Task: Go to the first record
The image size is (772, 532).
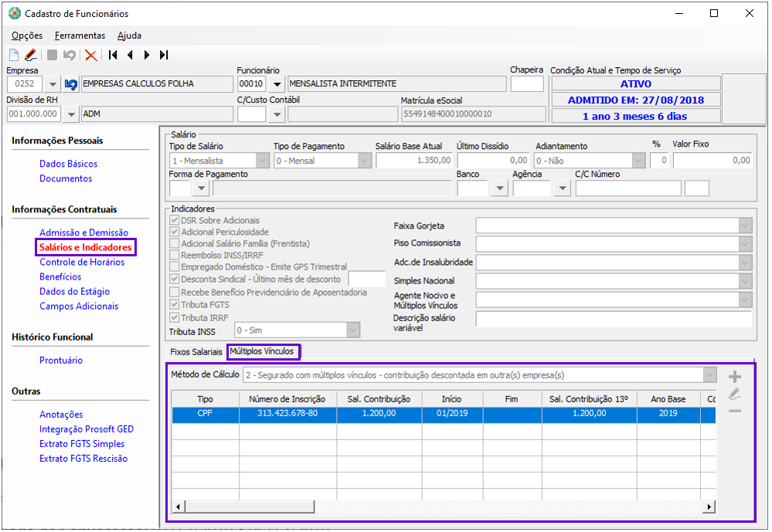Action: pyautogui.click(x=113, y=55)
